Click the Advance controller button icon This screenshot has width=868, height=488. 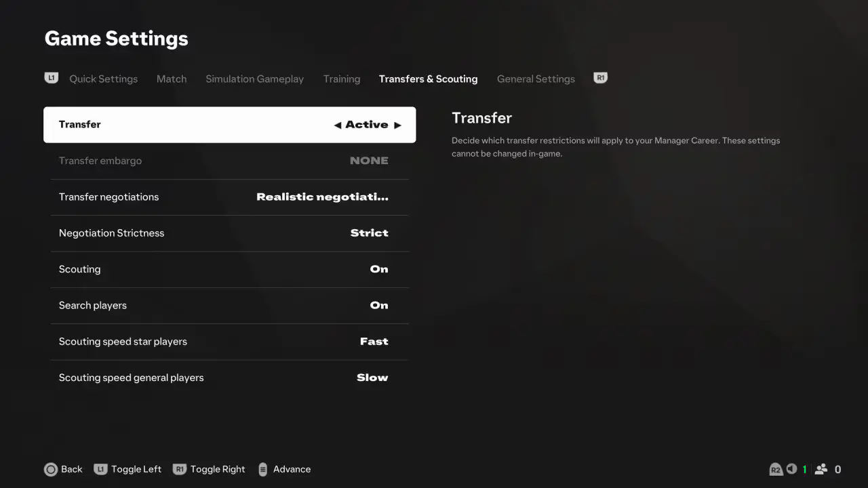262,469
